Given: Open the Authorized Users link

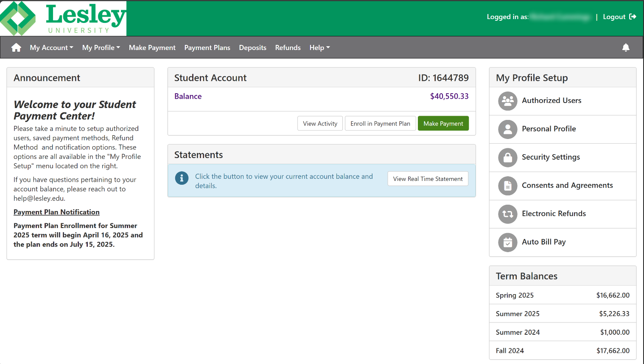Looking at the screenshot, I should click(552, 100).
